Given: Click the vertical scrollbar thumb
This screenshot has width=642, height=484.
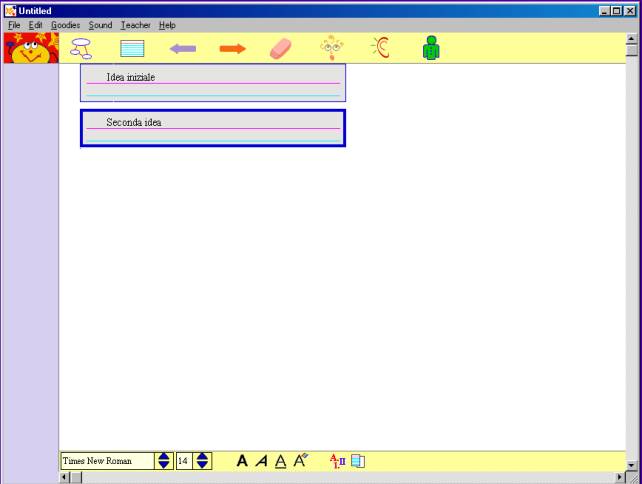Looking at the screenshot, I should click(631, 50).
